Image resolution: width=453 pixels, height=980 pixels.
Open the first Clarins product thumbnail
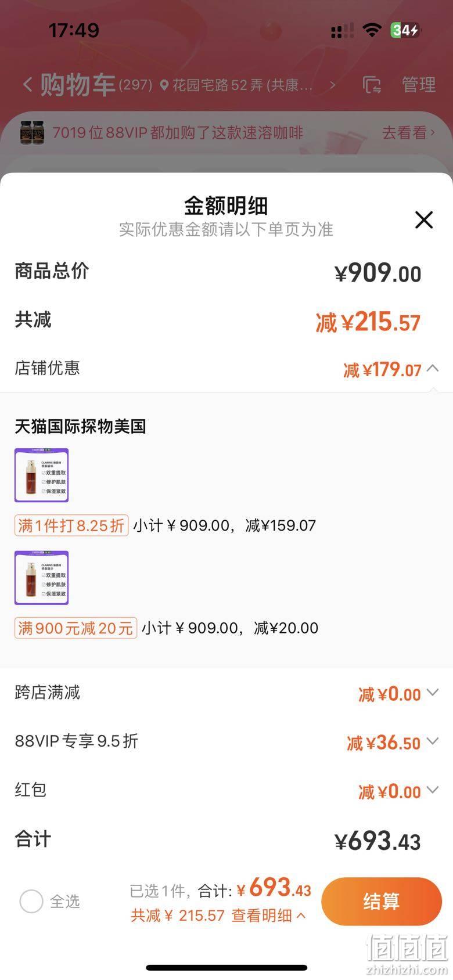(42, 475)
